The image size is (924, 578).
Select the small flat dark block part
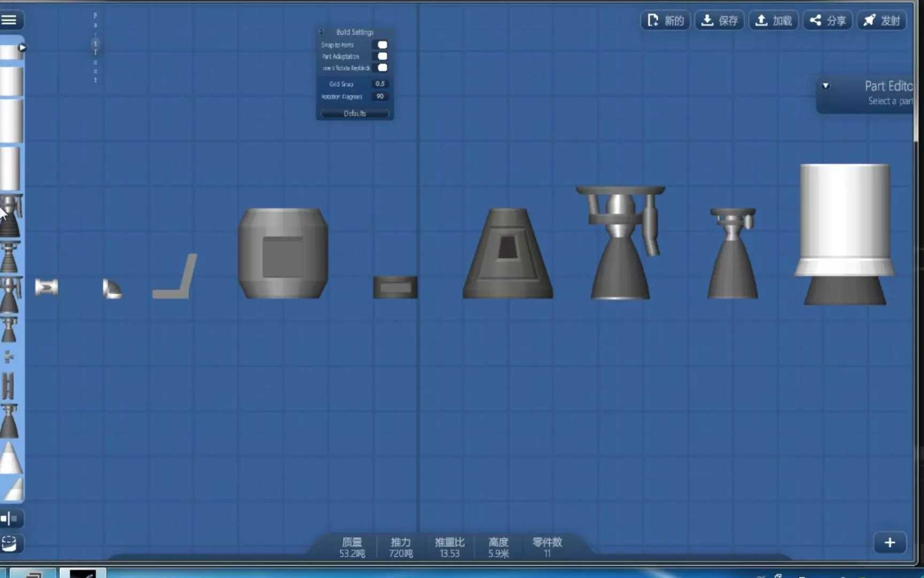[x=395, y=287]
